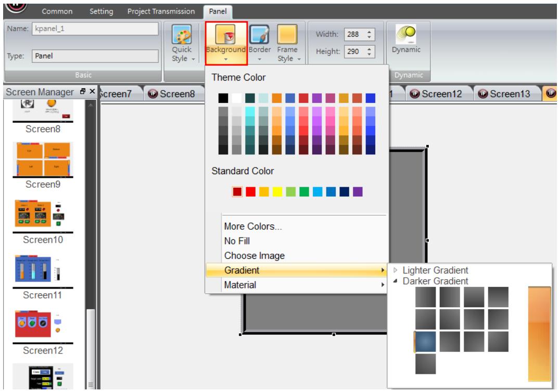Viewport: 559px width, 392px height.
Task: Collapse the Darker Gradient group
Action: point(396,281)
